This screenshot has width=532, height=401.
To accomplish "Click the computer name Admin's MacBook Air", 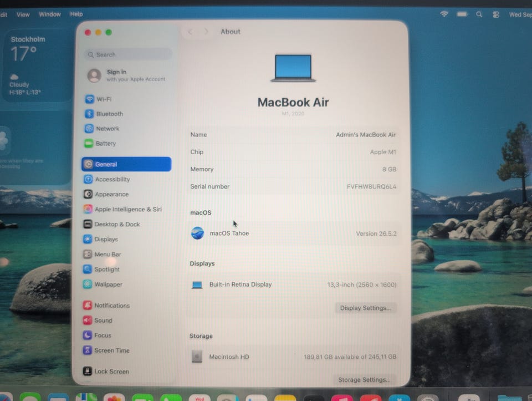I will point(366,135).
